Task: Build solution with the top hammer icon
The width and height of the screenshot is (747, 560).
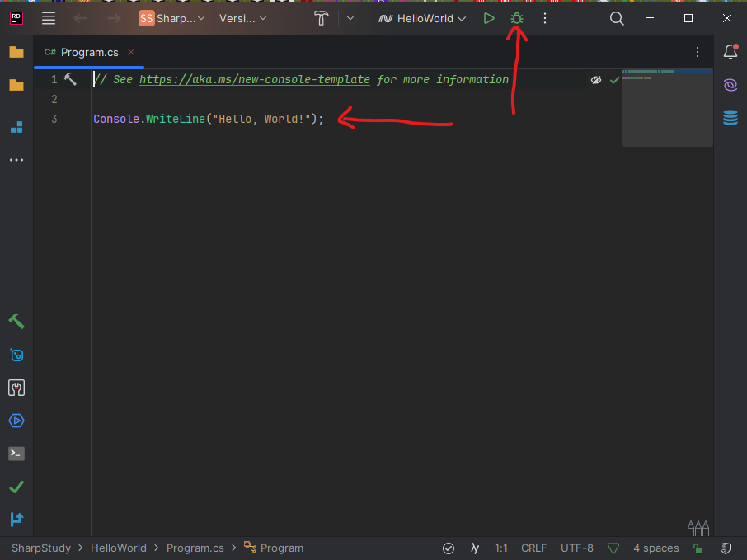Action: coord(321,19)
